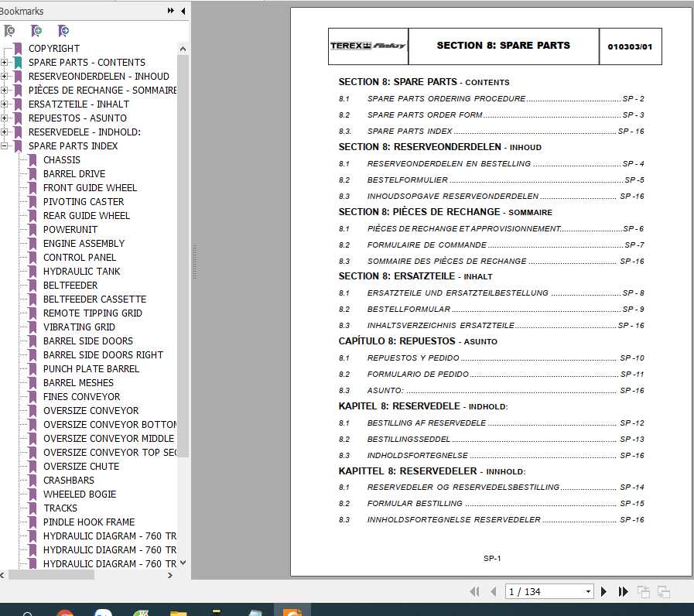Open the BARREL MESHES bookmark
The height and width of the screenshot is (616, 694).
tap(78, 383)
